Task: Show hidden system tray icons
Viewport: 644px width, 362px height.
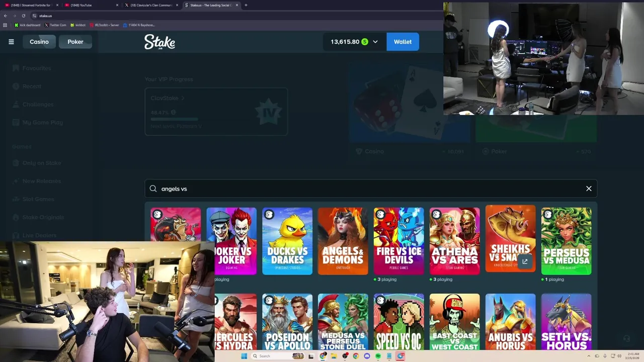Action: pyautogui.click(x=589, y=356)
